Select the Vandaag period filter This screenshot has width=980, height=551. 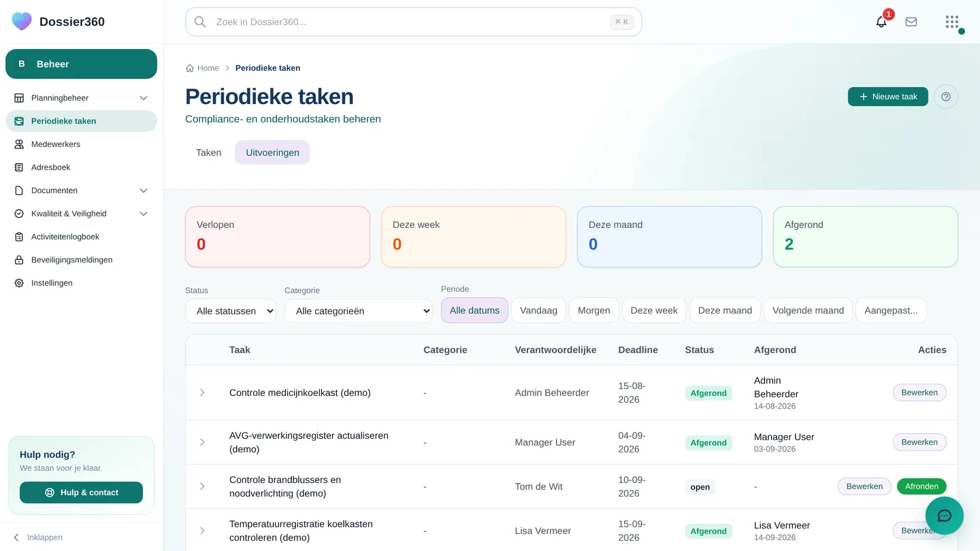click(x=538, y=310)
